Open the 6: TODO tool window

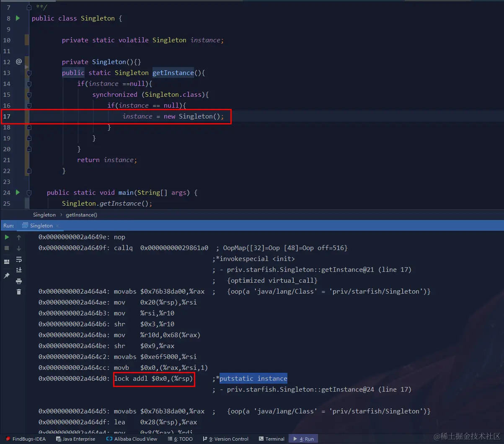point(180,439)
